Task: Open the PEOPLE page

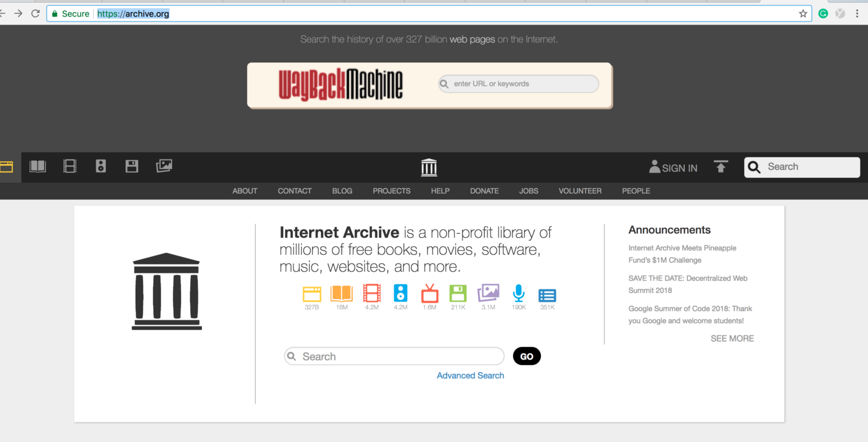Action: (x=636, y=191)
